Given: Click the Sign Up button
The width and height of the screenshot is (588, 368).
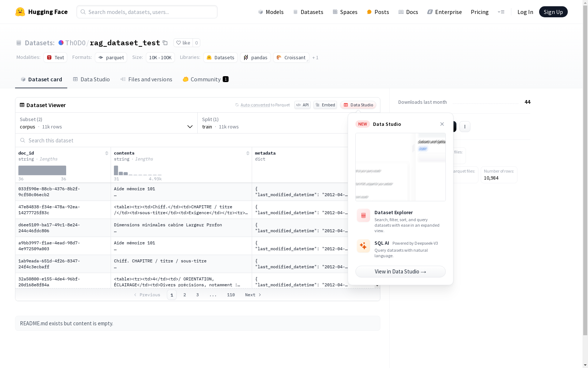Looking at the screenshot, I should (x=553, y=12).
